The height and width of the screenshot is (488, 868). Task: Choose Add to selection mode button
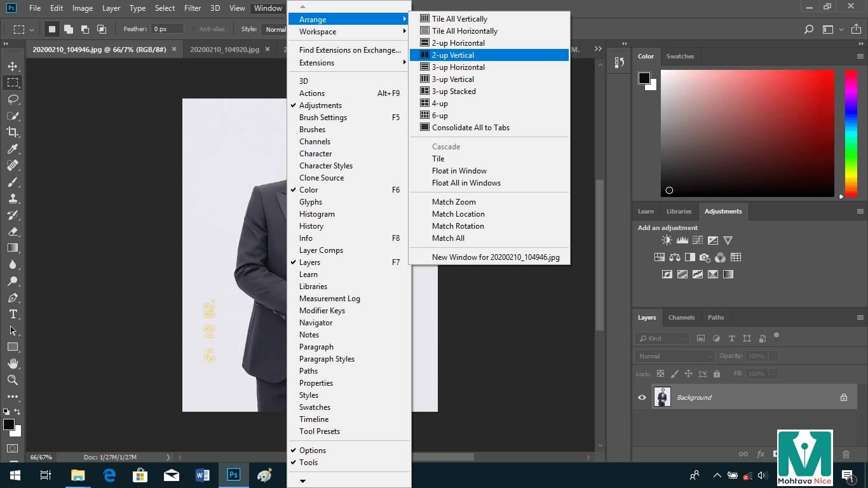[x=68, y=29]
